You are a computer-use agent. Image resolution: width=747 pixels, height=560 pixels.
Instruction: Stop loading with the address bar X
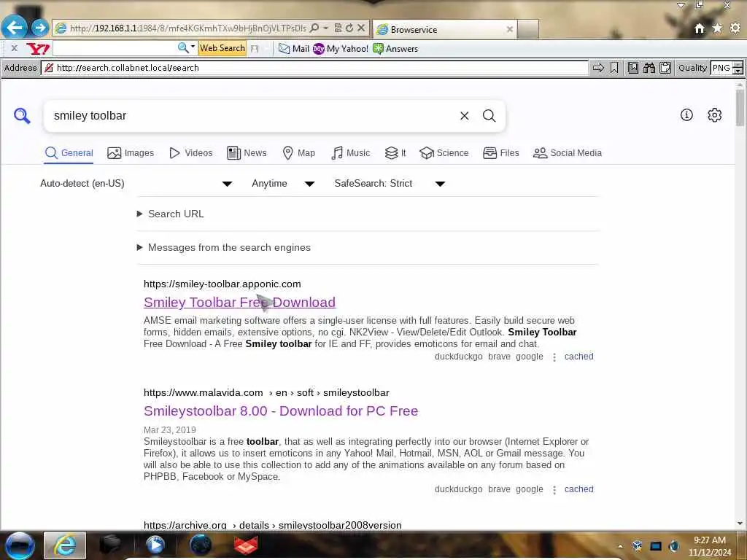[361, 28]
